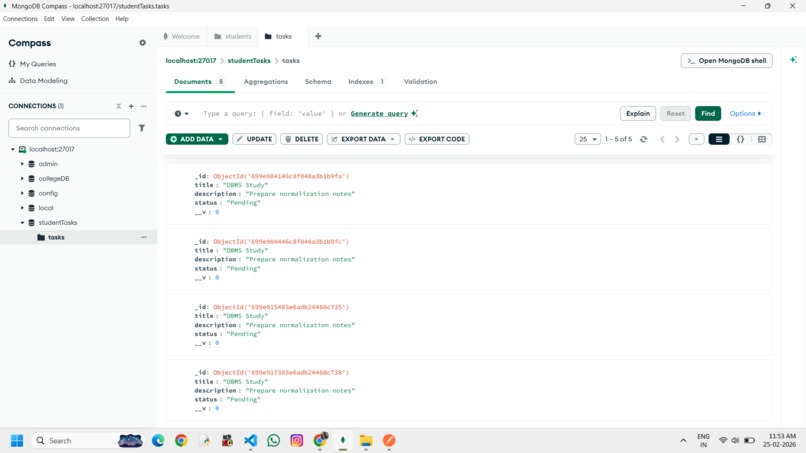Expand the config database
Screen dimensions: 806x453
click(22, 193)
